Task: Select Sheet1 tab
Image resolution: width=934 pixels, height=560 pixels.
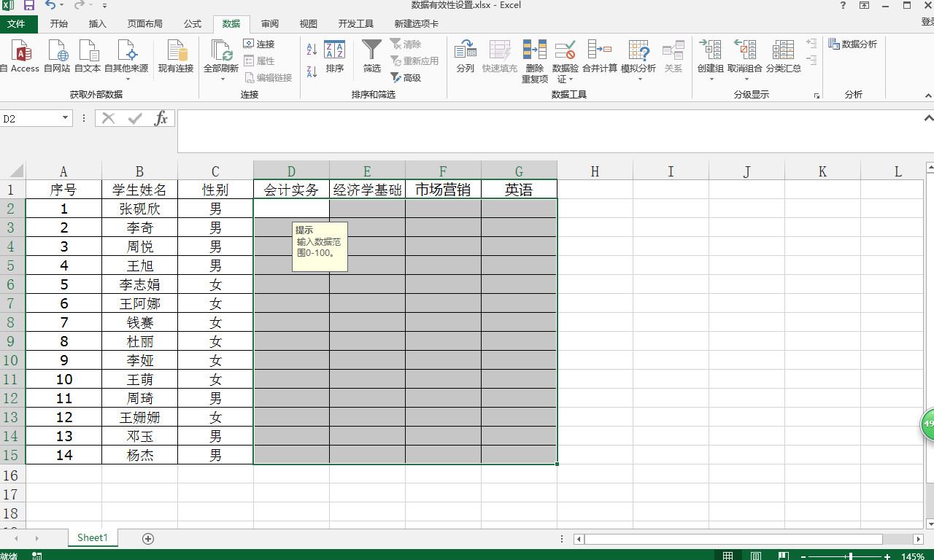Action: (x=93, y=538)
